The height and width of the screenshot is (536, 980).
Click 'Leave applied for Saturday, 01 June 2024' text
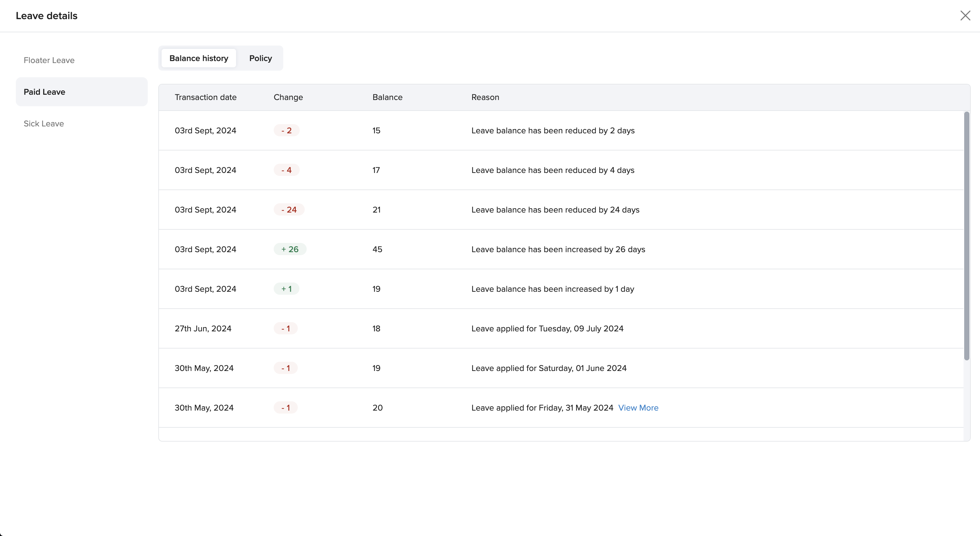click(x=549, y=368)
